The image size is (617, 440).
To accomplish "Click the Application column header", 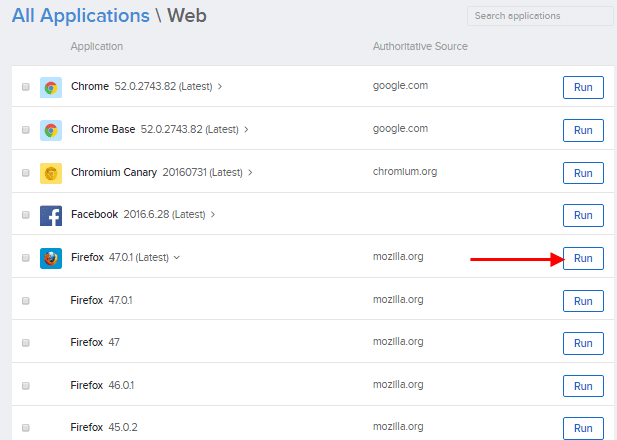I will (x=97, y=46).
